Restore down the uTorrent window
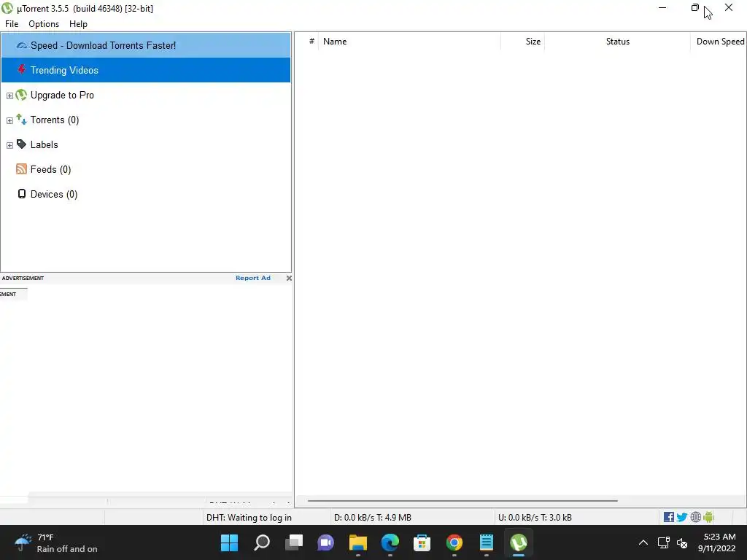This screenshot has height=560, width=747. pos(695,7)
